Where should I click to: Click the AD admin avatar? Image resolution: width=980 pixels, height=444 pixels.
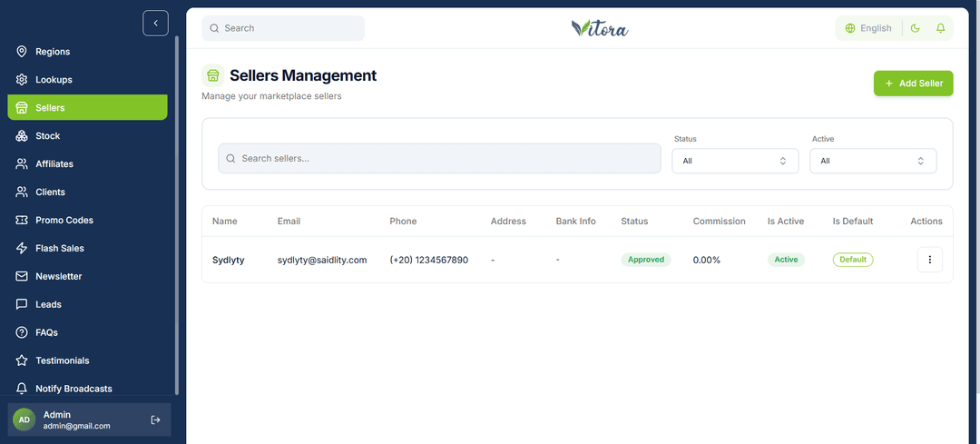24,419
